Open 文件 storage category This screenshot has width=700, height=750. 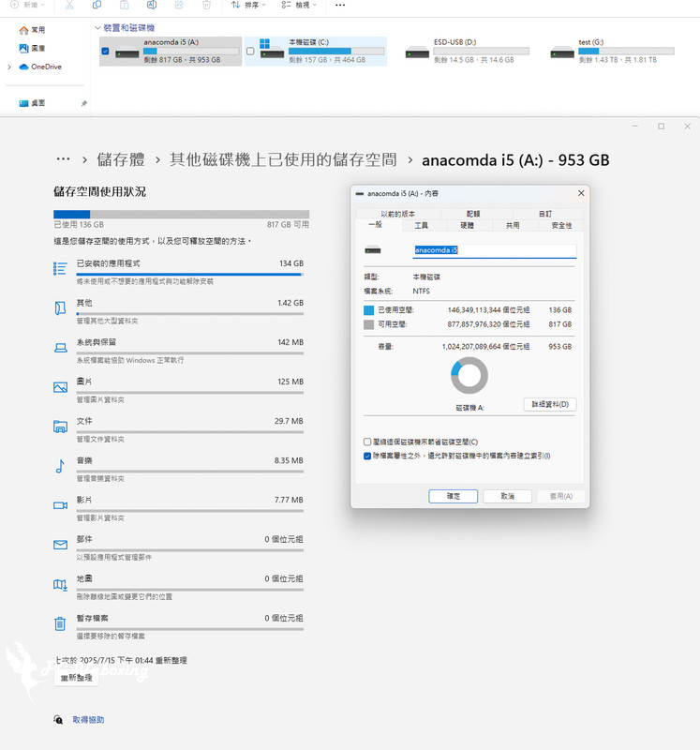click(x=178, y=430)
